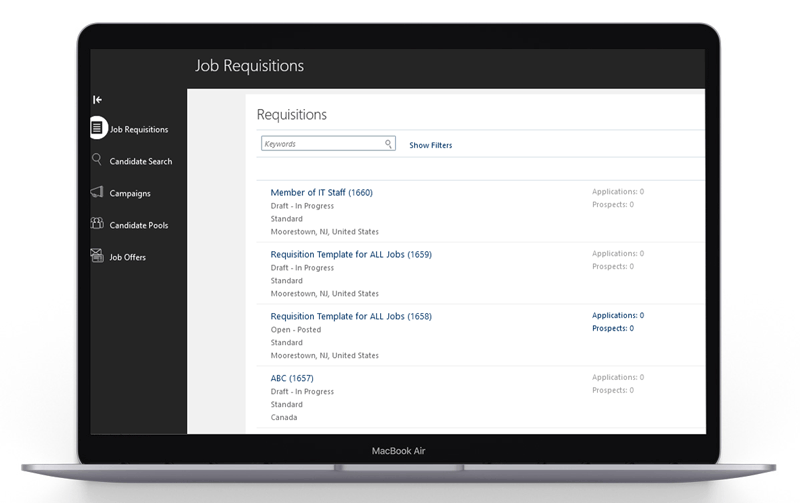The width and height of the screenshot is (800, 503).
Task: Click Applications: 0 for ABC (1657)
Action: point(618,378)
